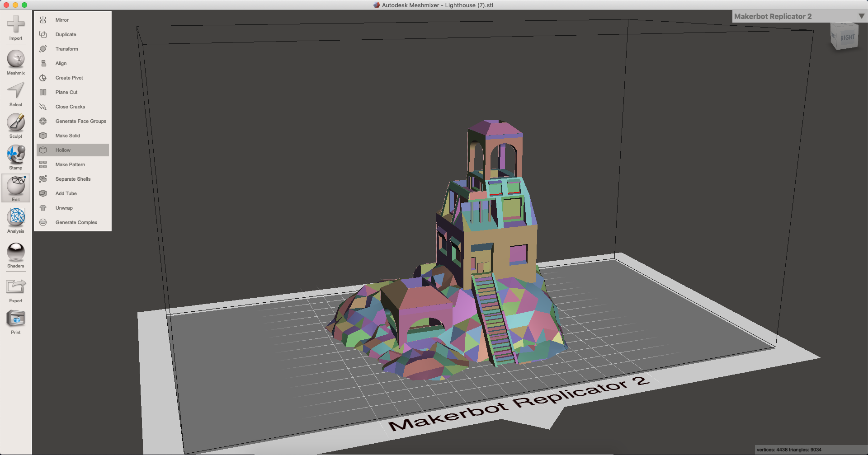Open the Makerbot Replicator 2 printer dropdown
The width and height of the screenshot is (868, 455).
[799, 16]
